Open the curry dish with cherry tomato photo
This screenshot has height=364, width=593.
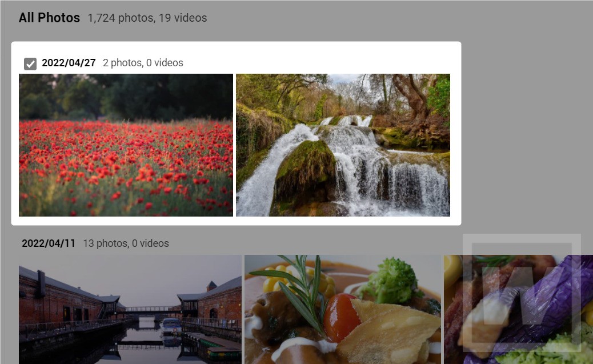pos(343,310)
